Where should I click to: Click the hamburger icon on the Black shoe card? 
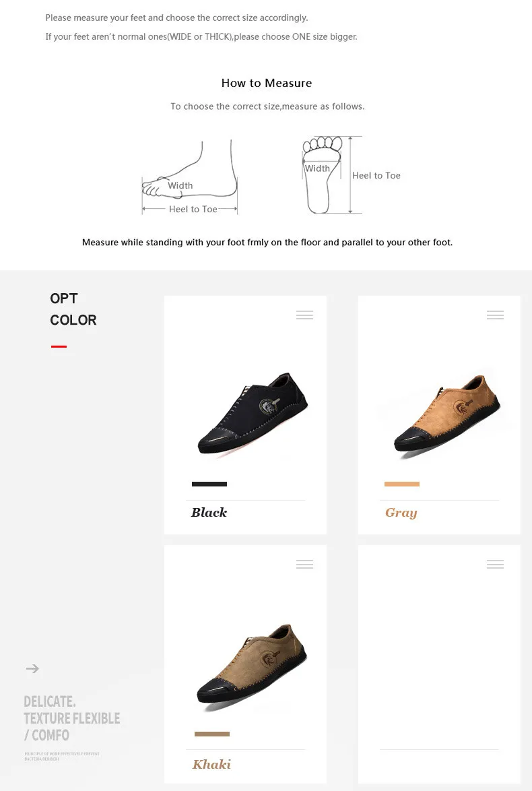pos(304,315)
